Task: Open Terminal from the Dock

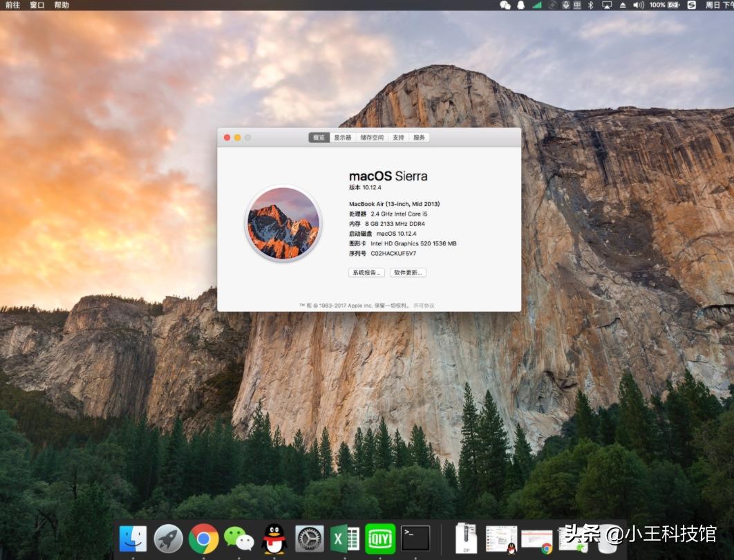Action: (415, 539)
